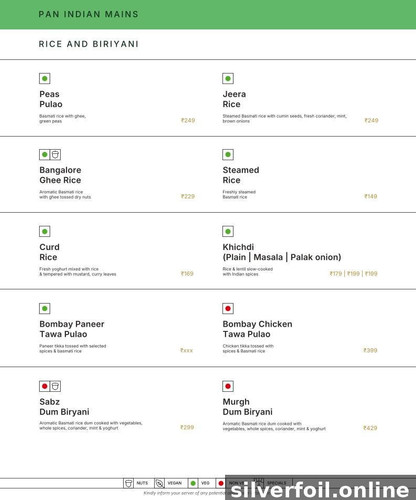Open the Steamed Rice item title
The image size is (416, 500).
coord(241,175)
